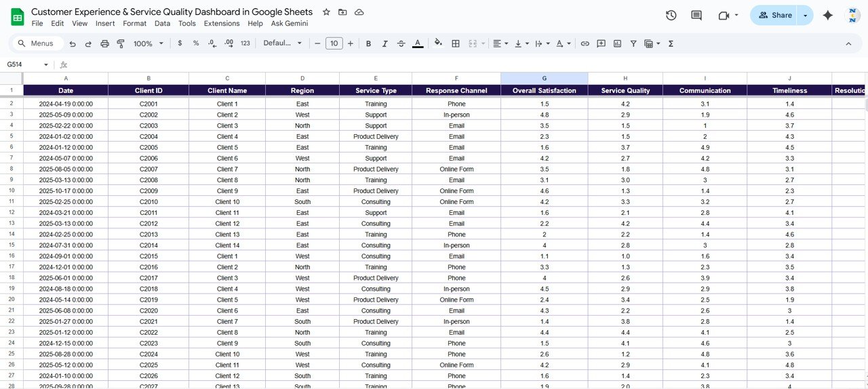Viewport: 868px width, 389px height.
Task: Open the font family dropdown
Action: pos(282,43)
